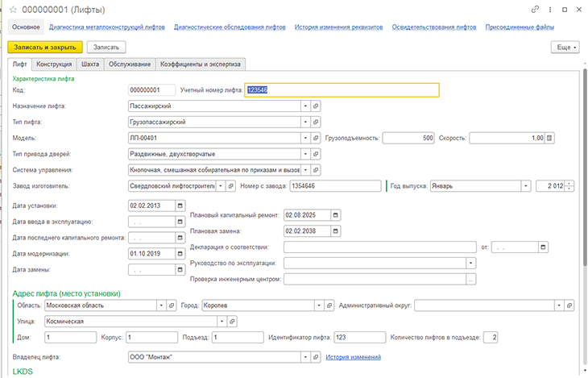Expand Завод изготовитель dropdown
Screen dimensions: 588x378
point(221,186)
